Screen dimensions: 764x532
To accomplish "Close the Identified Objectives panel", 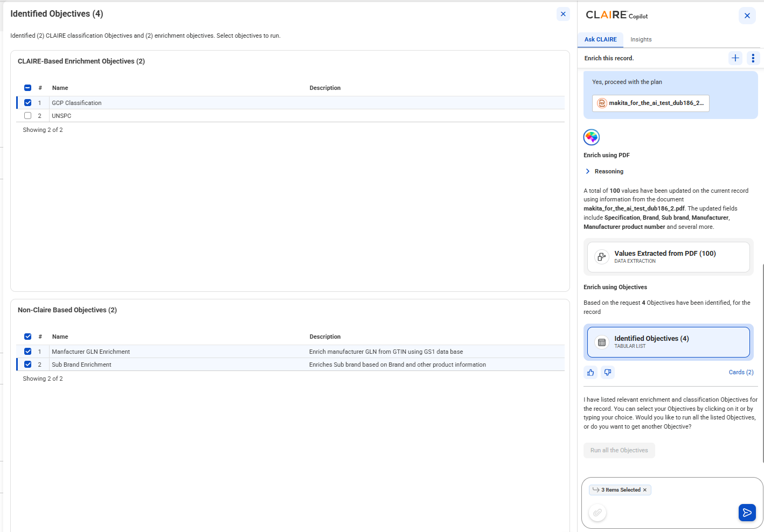I will pyautogui.click(x=563, y=14).
